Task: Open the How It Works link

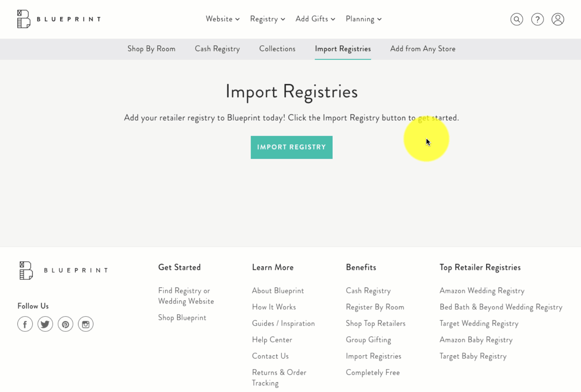Action: 274,307
